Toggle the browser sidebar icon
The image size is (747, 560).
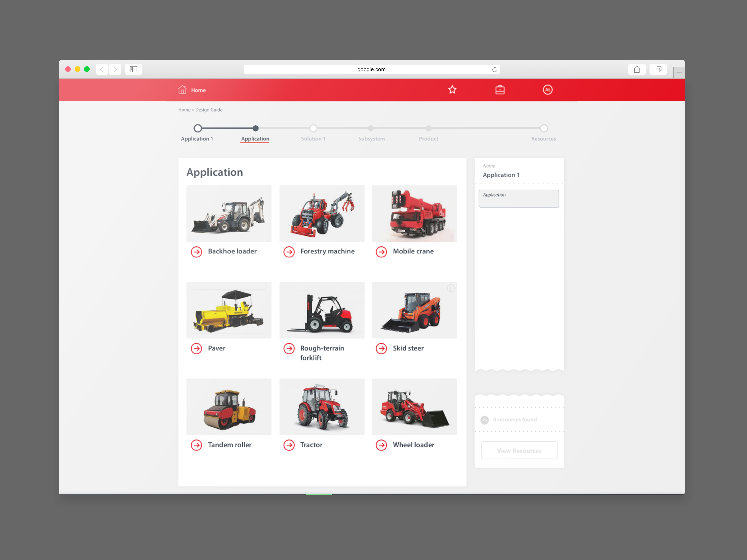tap(133, 69)
